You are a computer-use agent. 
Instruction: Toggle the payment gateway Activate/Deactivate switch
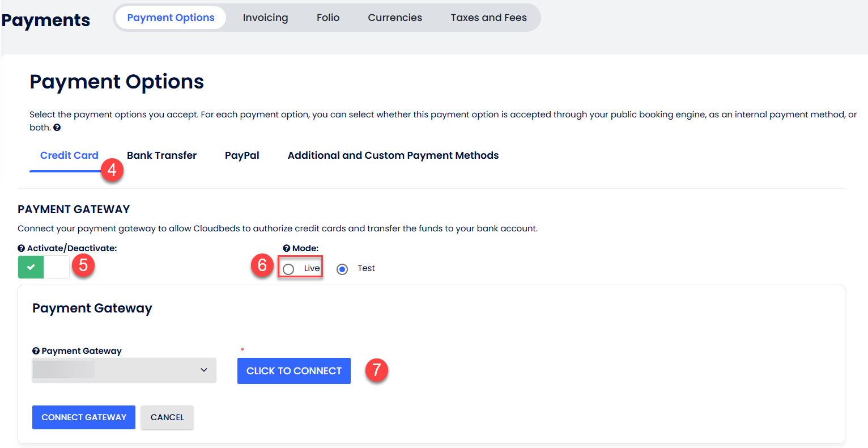tap(44, 267)
